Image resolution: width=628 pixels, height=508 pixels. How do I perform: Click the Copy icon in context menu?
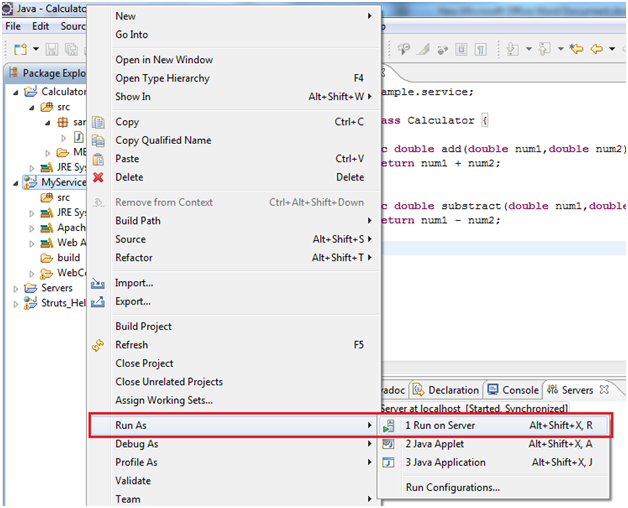(98, 122)
